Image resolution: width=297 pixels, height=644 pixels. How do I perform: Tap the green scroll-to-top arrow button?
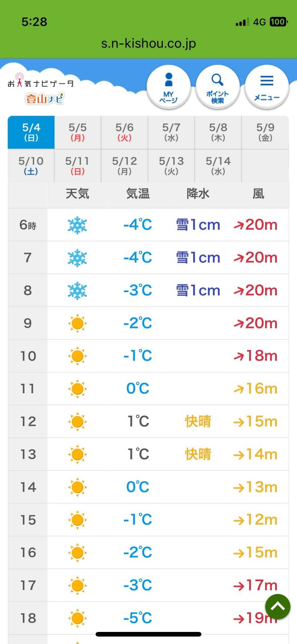coord(278,607)
